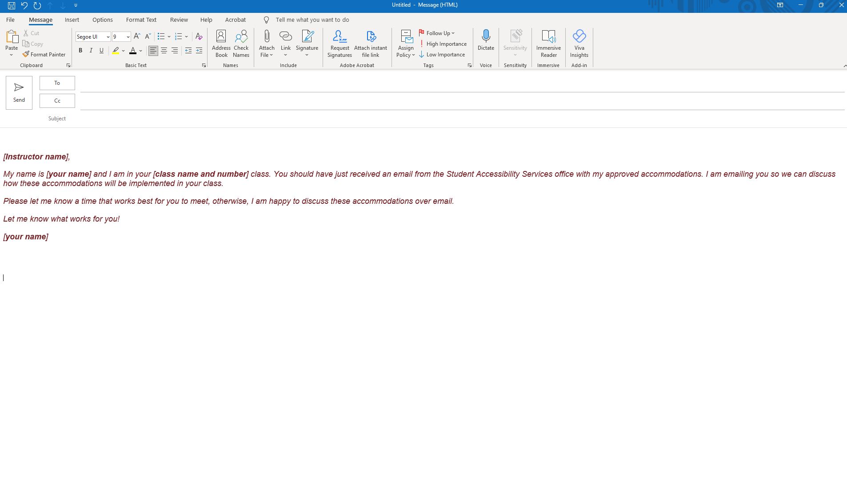Align text right
Image resolution: width=847 pixels, height=504 pixels.
175,51
